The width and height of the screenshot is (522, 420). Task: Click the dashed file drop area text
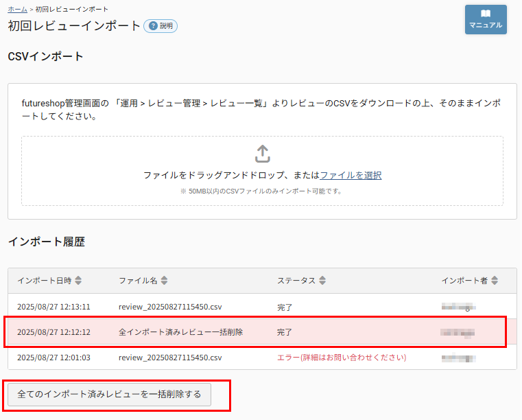(262, 175)
